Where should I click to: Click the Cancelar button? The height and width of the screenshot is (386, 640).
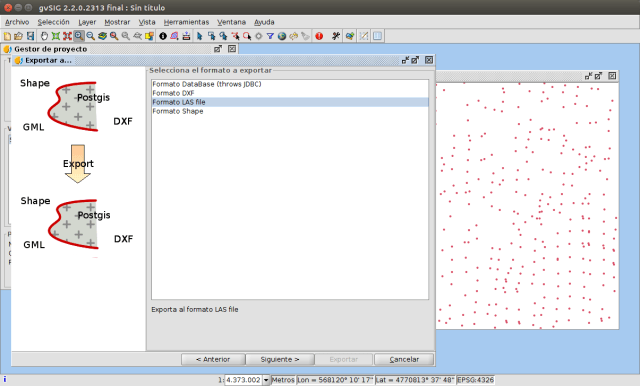click(404, 359)
